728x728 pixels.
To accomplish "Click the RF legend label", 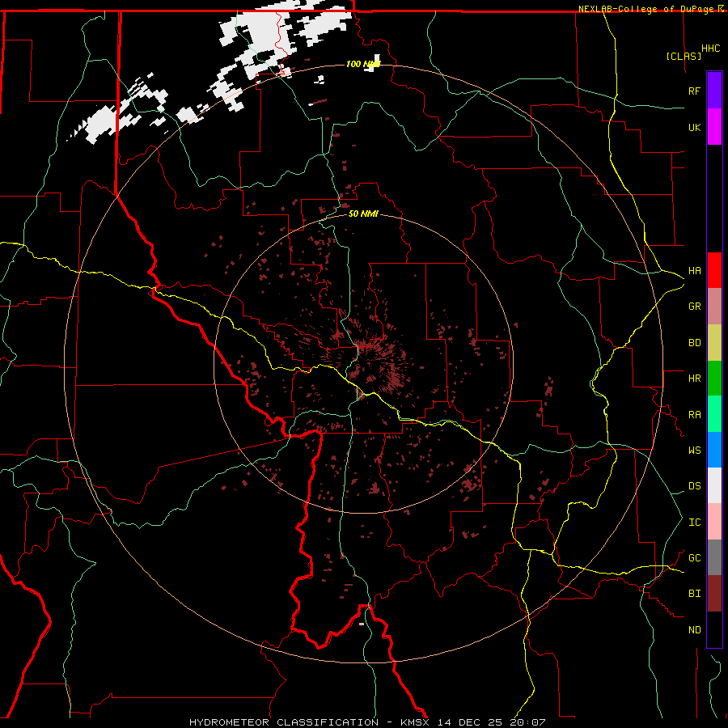I will (x=694, y=91).
